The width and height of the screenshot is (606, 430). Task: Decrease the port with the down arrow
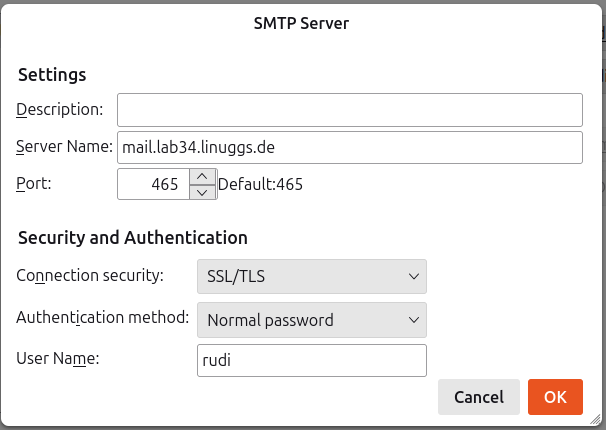pos(202,192)
